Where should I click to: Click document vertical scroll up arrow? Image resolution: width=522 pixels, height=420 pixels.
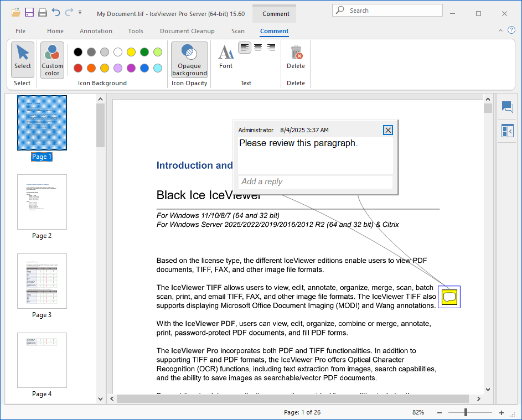[488, 99]
